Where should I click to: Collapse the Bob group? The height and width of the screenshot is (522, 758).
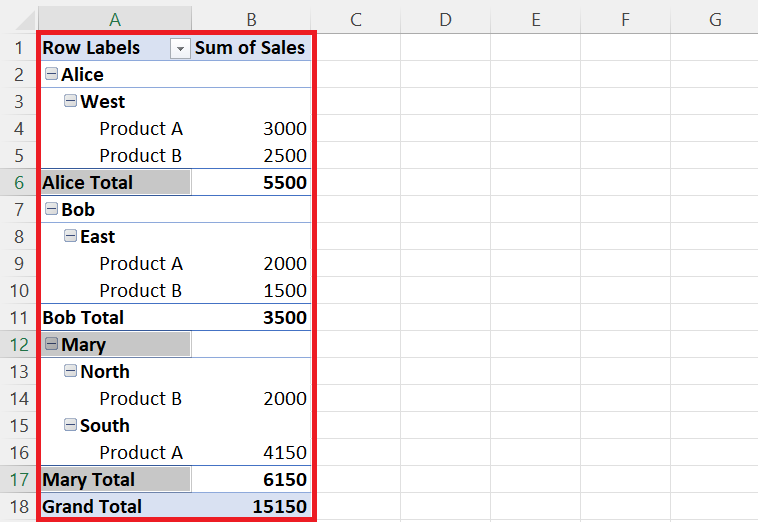click(x=51, y=209)
